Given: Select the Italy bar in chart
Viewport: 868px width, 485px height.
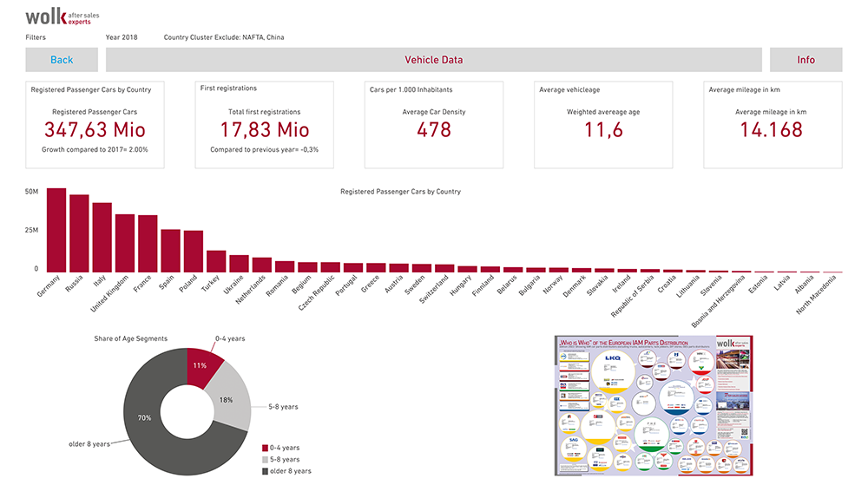Looking at the screenshot, I should click(102, 238).
